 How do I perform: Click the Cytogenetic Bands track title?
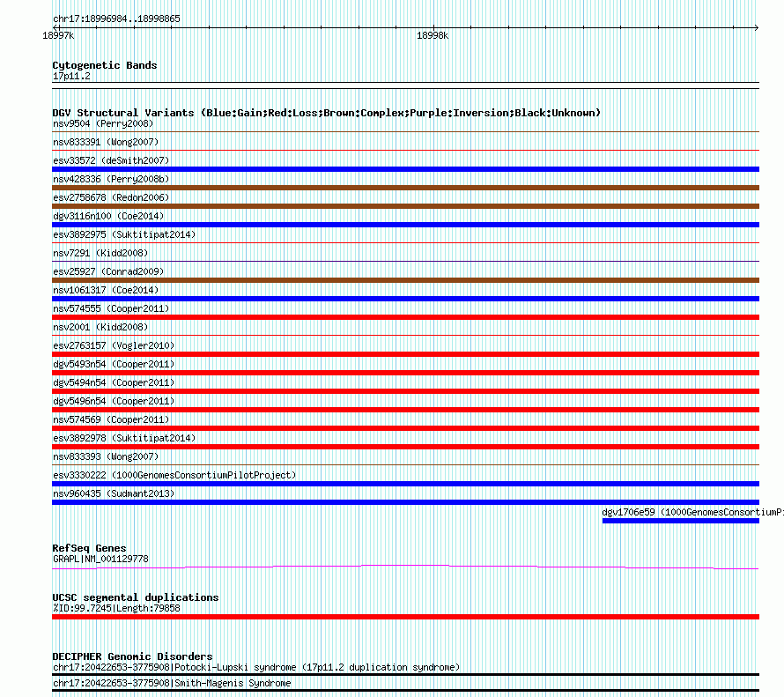[x=105, y=65]
